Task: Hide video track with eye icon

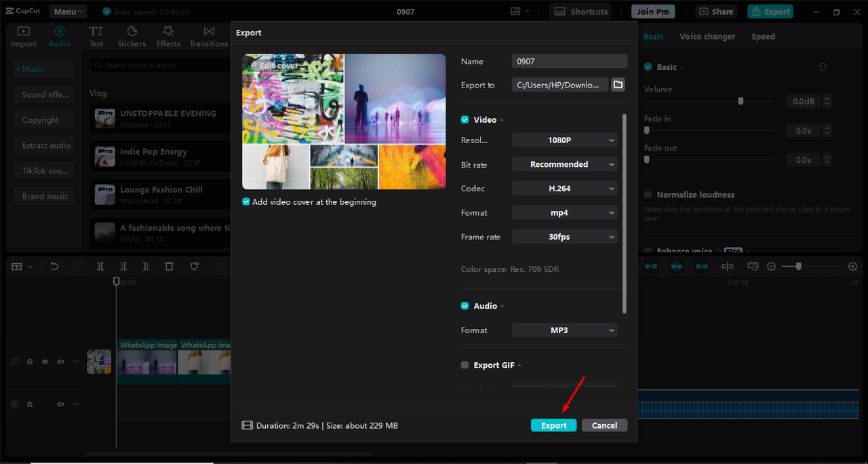Action: [x=45, y=362]
